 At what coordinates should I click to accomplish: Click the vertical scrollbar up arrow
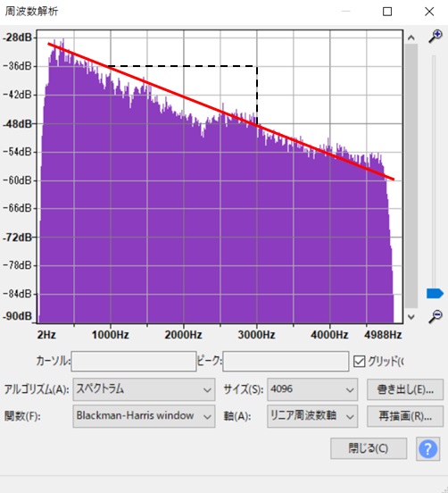411,38
